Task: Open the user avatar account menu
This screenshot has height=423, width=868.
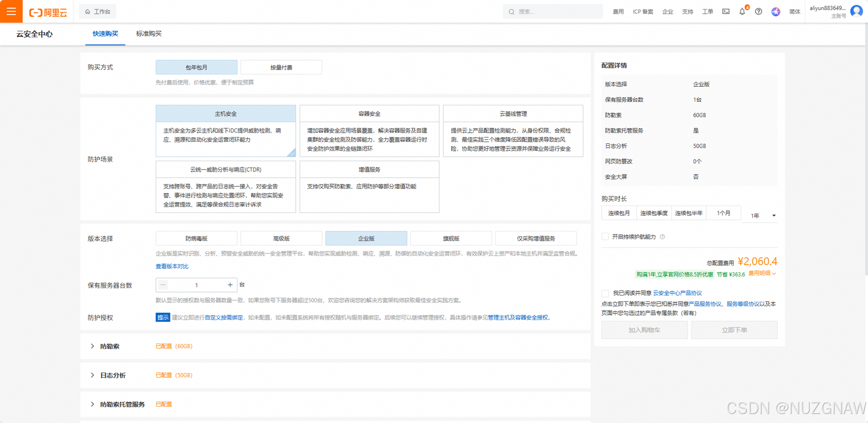Action: [856, 11]
